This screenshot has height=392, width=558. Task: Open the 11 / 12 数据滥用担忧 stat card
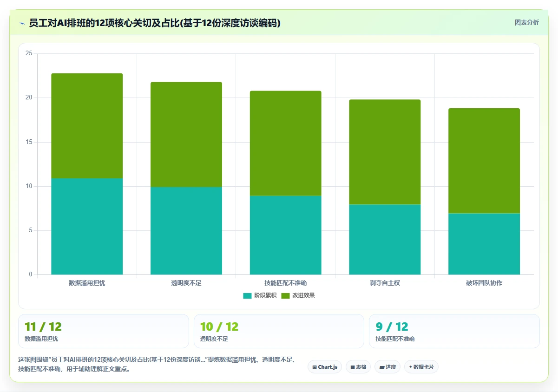tap(104, 331)
